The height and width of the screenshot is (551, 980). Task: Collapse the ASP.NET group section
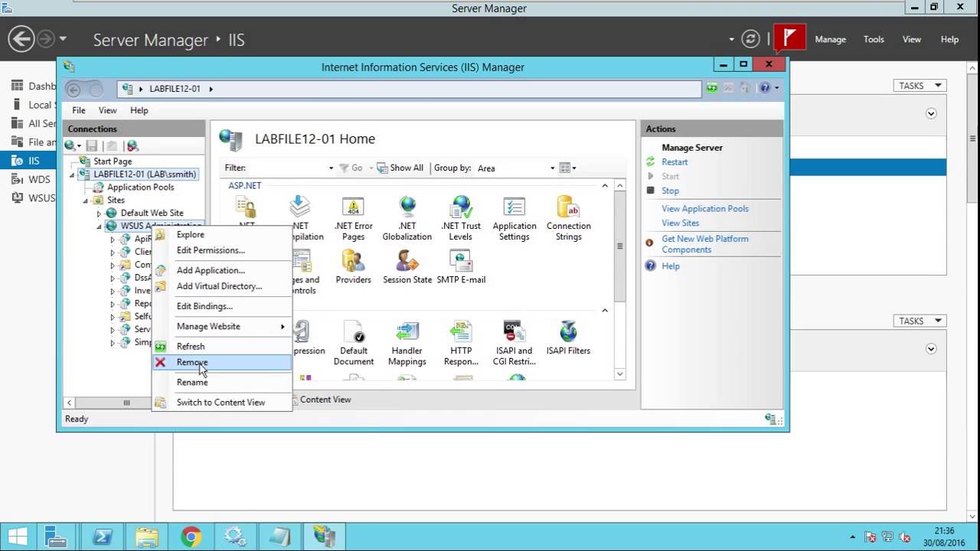coord(605,186)
